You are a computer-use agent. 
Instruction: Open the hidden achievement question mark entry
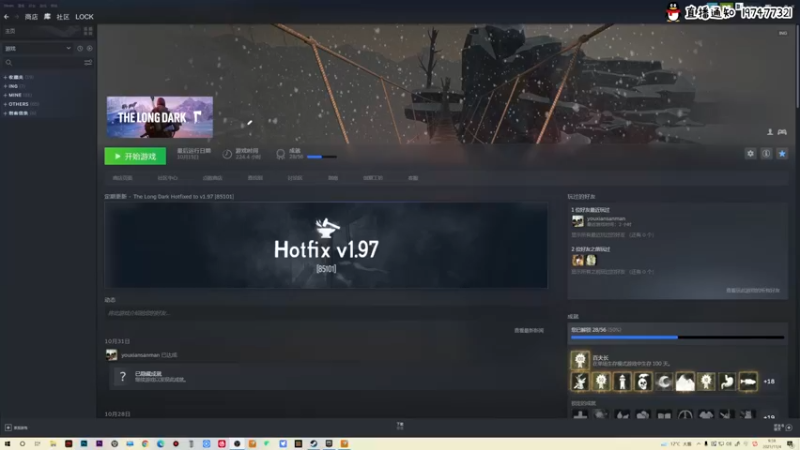click(x=122, y=377)
